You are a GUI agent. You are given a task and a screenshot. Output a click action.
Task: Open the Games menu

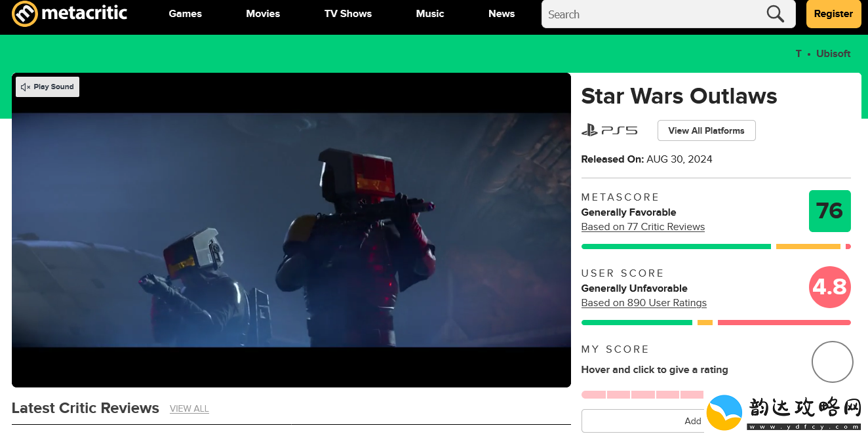(x=186, y=14)
